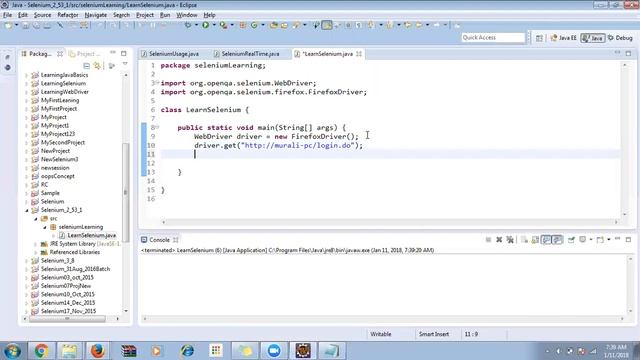Click the Save icon in toolbar
Image resolution: width=640 pixels, height=360 pixels.
click(26, 25)
